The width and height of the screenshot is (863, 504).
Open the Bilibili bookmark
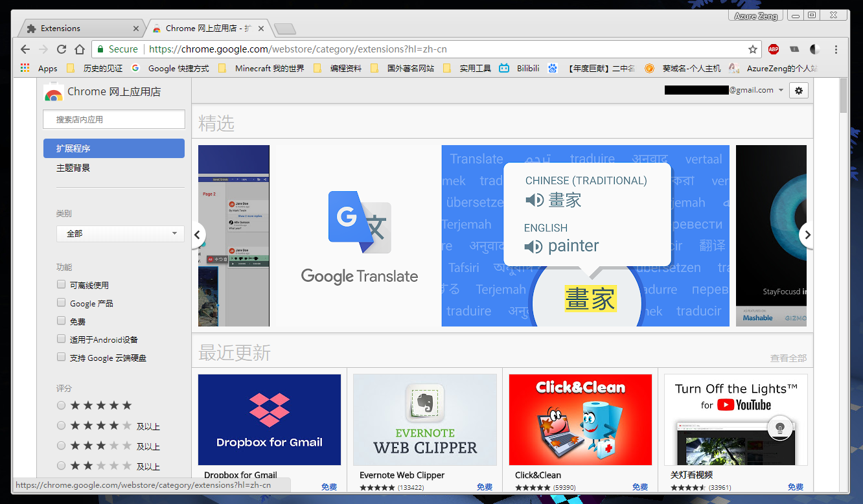pyautogui.click(x=520, y=68)
